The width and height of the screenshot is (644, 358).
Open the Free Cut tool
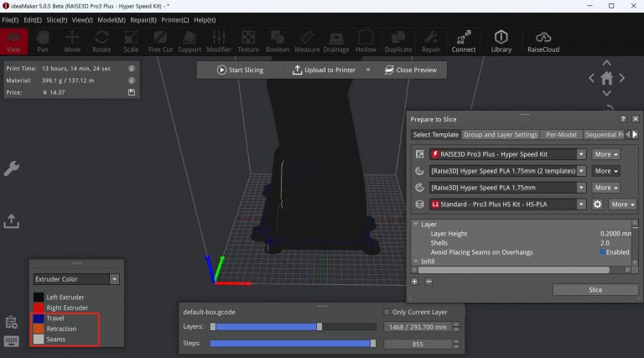click(x=160, y=41)
